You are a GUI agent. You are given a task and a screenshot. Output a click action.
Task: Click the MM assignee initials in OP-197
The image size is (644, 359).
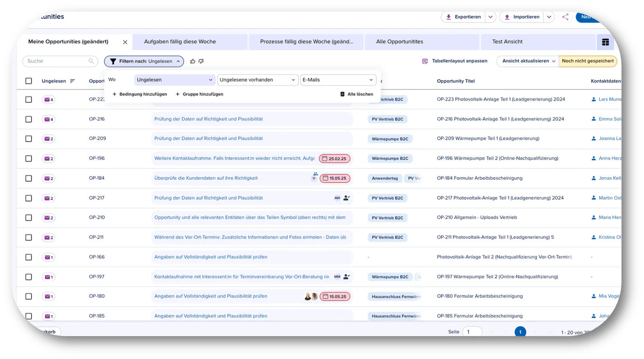coord(337,277)
